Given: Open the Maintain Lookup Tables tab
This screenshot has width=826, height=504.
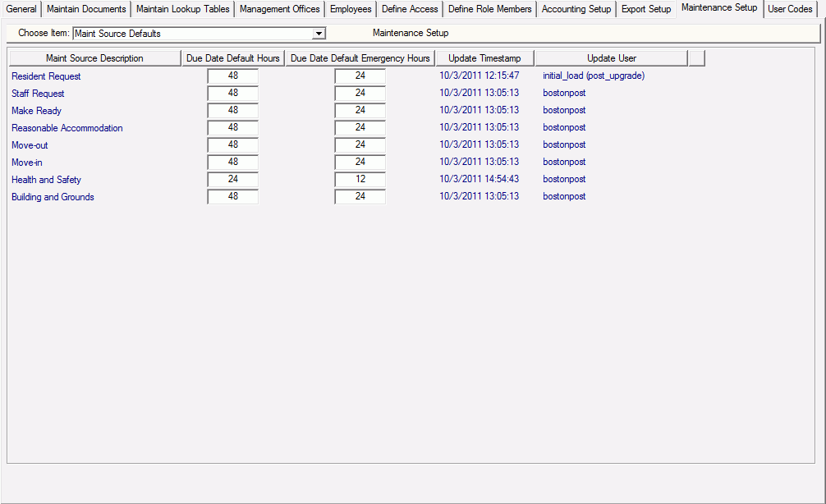Looking at the screenshot, I should (x=183, y=9).
